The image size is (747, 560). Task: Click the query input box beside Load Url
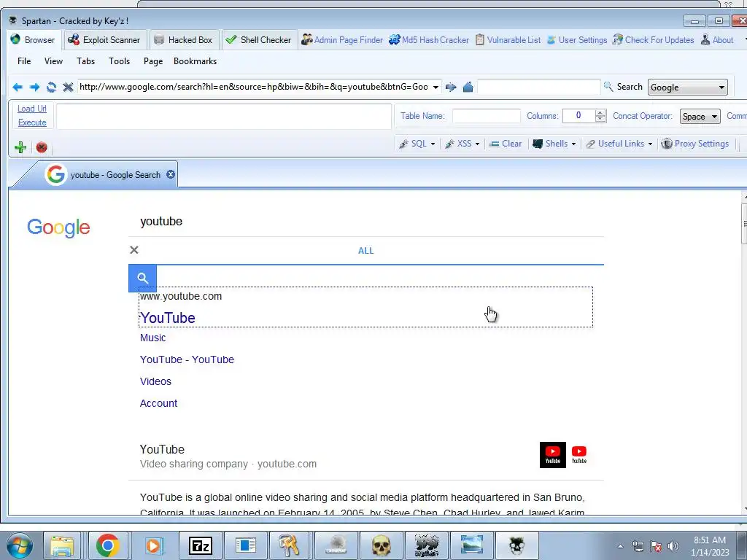pos(223,117)
